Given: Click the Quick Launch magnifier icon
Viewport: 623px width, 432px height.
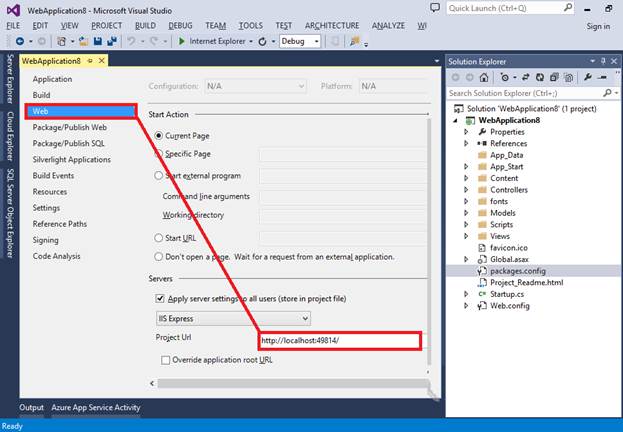Looking at the screenshot, I should pyautogui.click(x=568, y=8).
